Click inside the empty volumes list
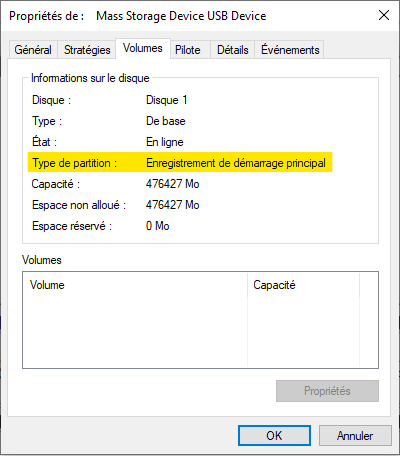 (x=200, y=332)
